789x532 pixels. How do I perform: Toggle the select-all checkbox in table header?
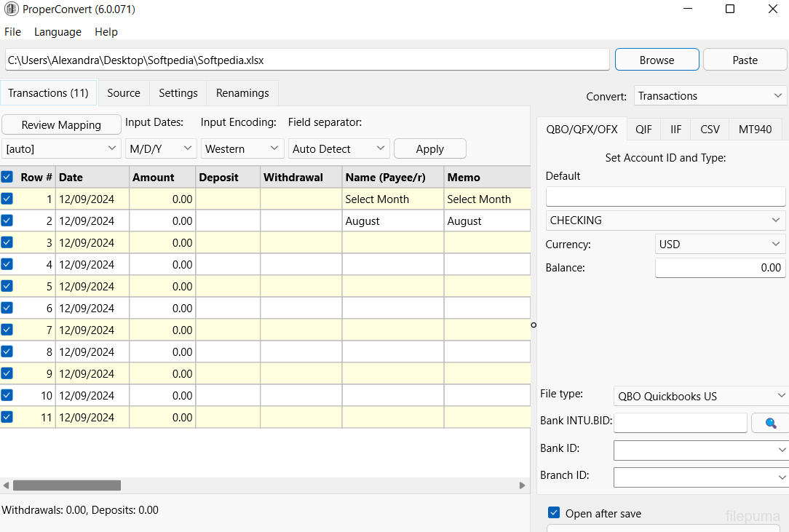(7, 177)
